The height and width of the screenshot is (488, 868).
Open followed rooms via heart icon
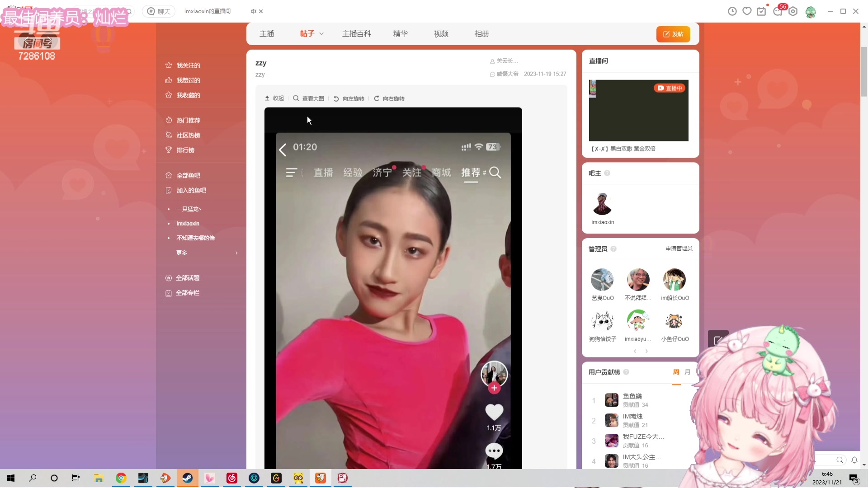(x=747, y=11)
